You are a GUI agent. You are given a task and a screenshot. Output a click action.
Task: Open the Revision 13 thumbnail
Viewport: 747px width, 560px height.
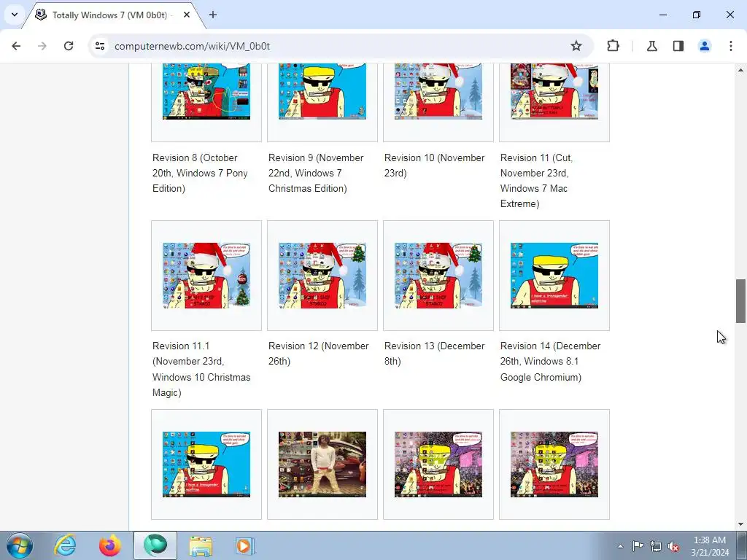tap(438, 275)
